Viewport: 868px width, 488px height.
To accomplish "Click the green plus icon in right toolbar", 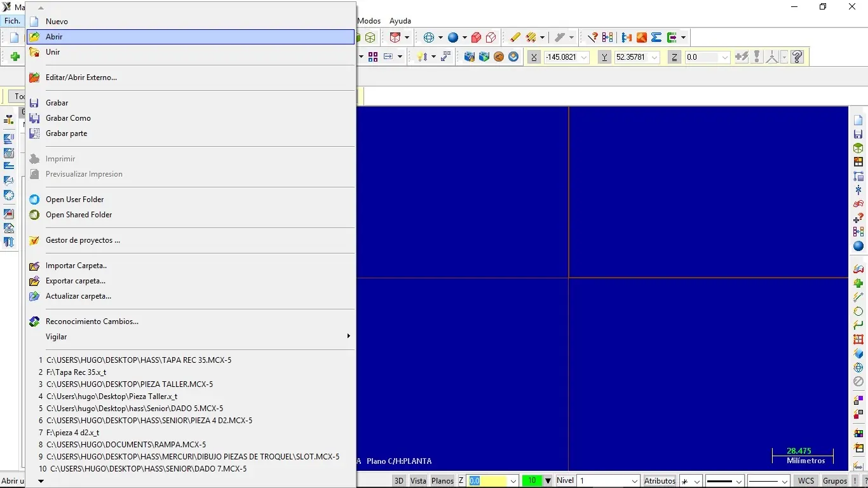I will 858,283.
